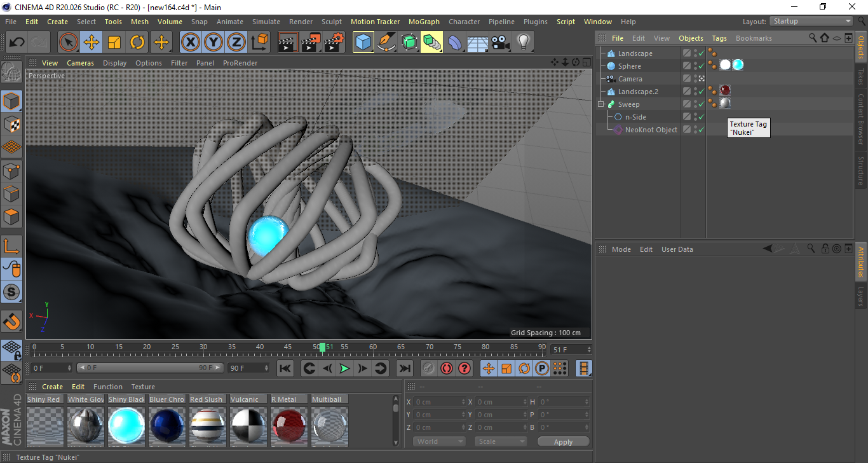The width and height of the screenshot is (868, 463).
Task: Toggle the Enable Snap magnet icon
Action: point(11,321)
